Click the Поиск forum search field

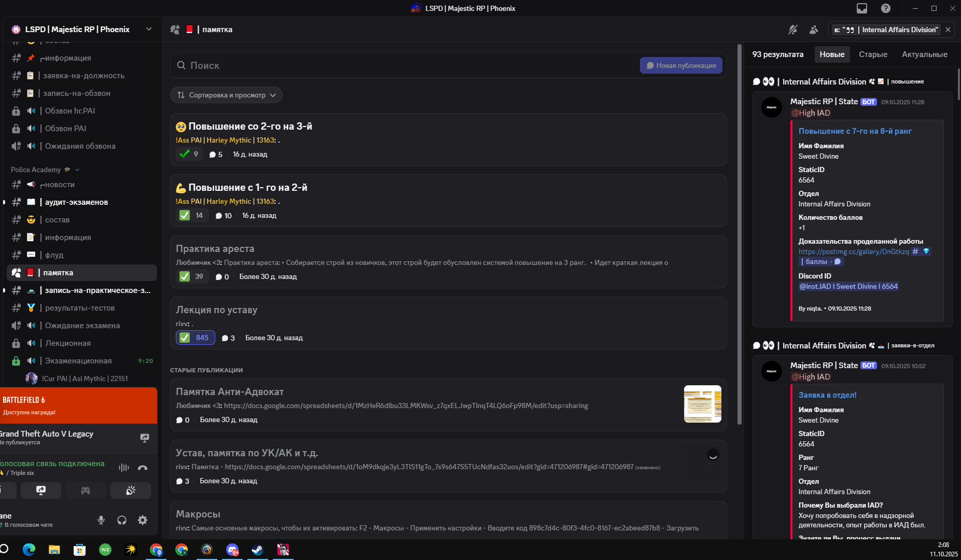[x=405, y=65]
